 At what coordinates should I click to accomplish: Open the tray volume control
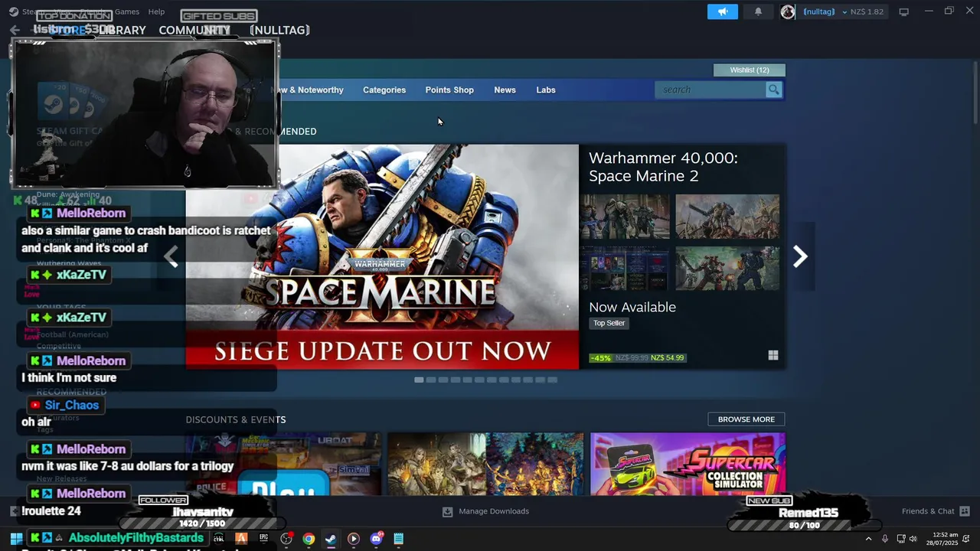point(913,539)
